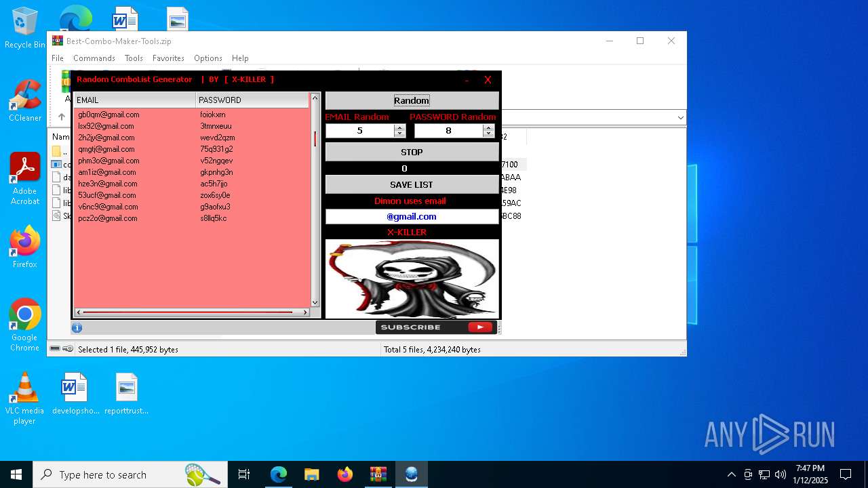868x488 pixels.
Task: Click the volume icon in system tray
Action: point(780,474)
